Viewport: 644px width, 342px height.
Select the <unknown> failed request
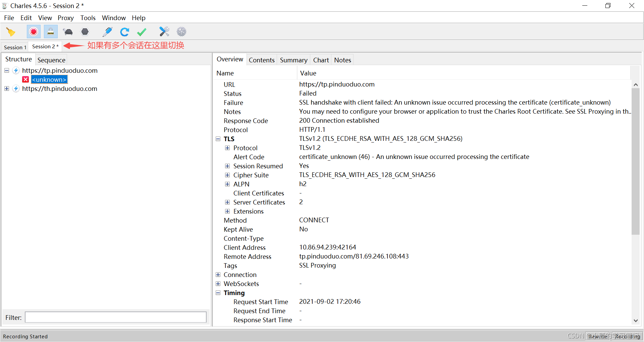(x=49, y=79)
